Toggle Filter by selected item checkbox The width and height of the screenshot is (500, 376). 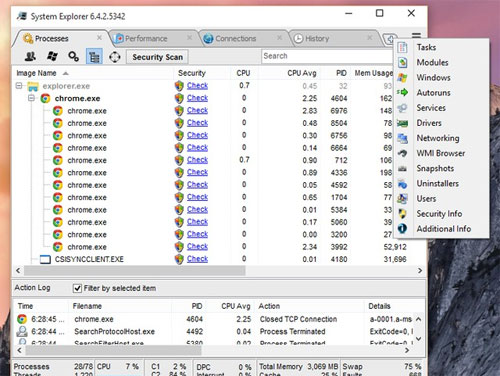(77, 288)
